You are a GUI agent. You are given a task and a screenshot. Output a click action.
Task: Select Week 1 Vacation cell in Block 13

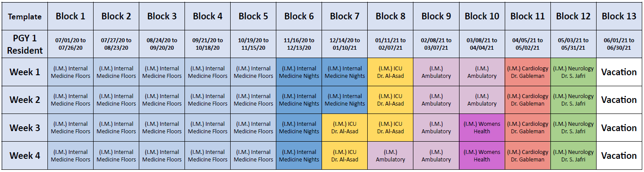[619, 72]
